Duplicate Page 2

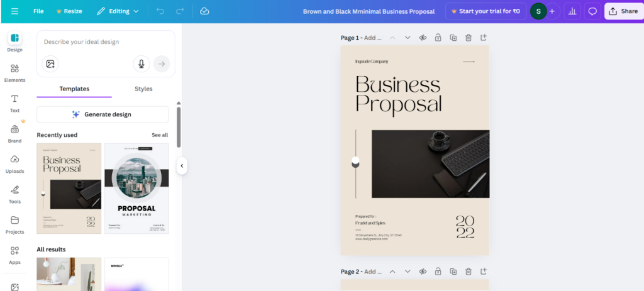click(x=453, y=272)
